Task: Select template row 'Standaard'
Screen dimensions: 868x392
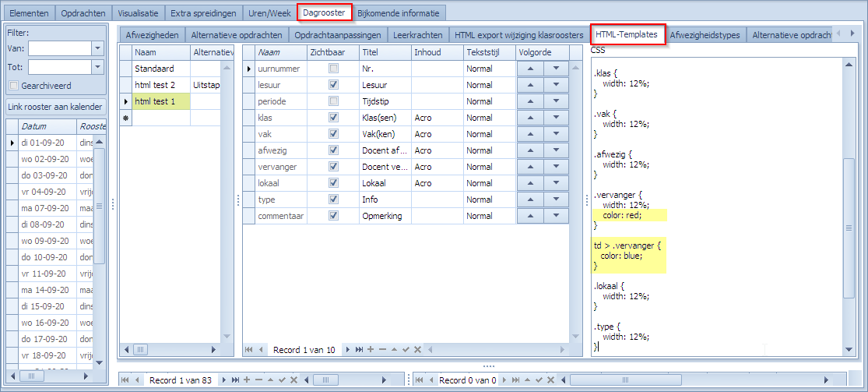Action: click(x=161, y=69)
